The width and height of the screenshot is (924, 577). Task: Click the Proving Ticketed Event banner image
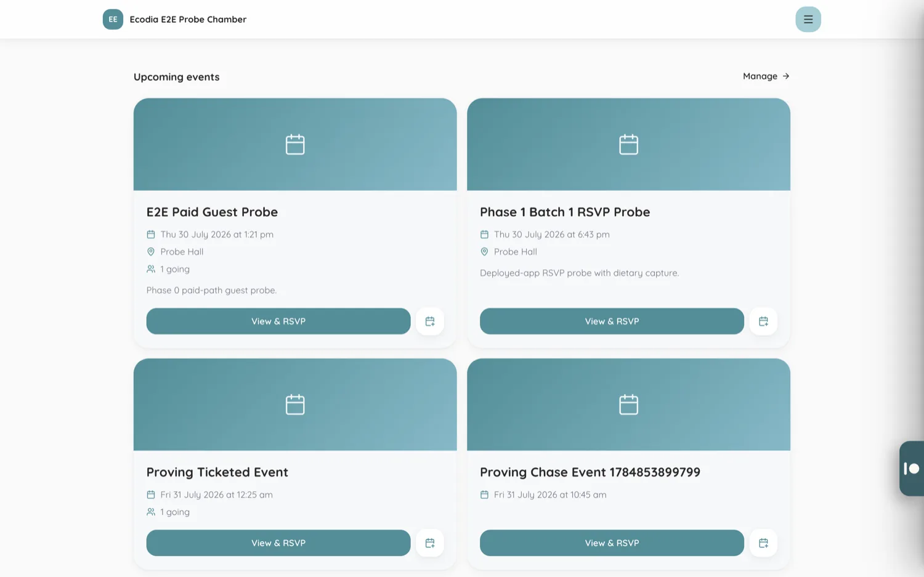tap(295, 405)
